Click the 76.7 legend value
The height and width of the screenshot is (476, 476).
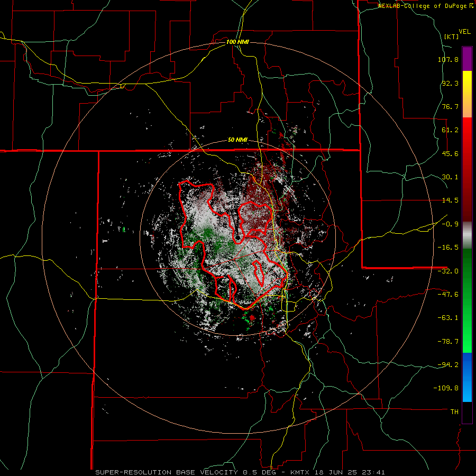pos(450,106)
